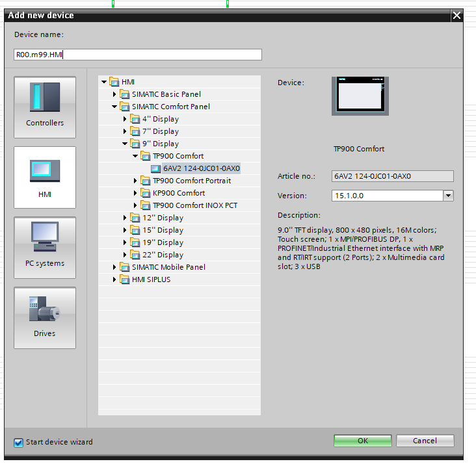Click the 22'' Display folder icon

135,255
